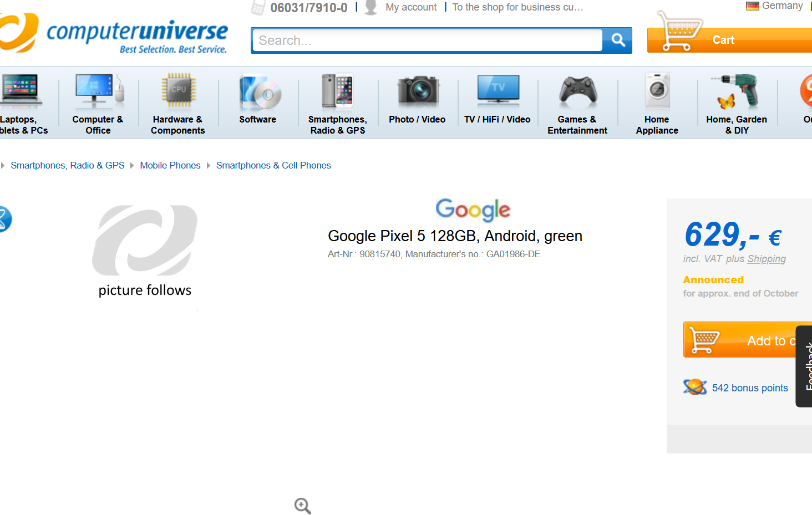Viewport: 812px width, 515px height.
Task: Click the Home Appliance washing machine icon
Action: 658,90
